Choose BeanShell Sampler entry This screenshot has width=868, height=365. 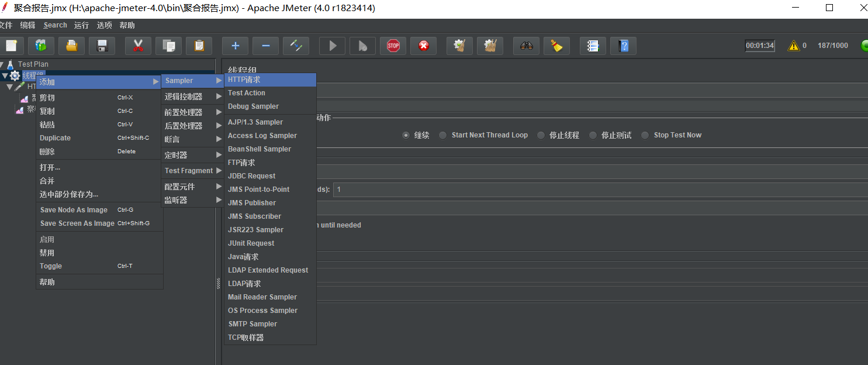[270, 149]
